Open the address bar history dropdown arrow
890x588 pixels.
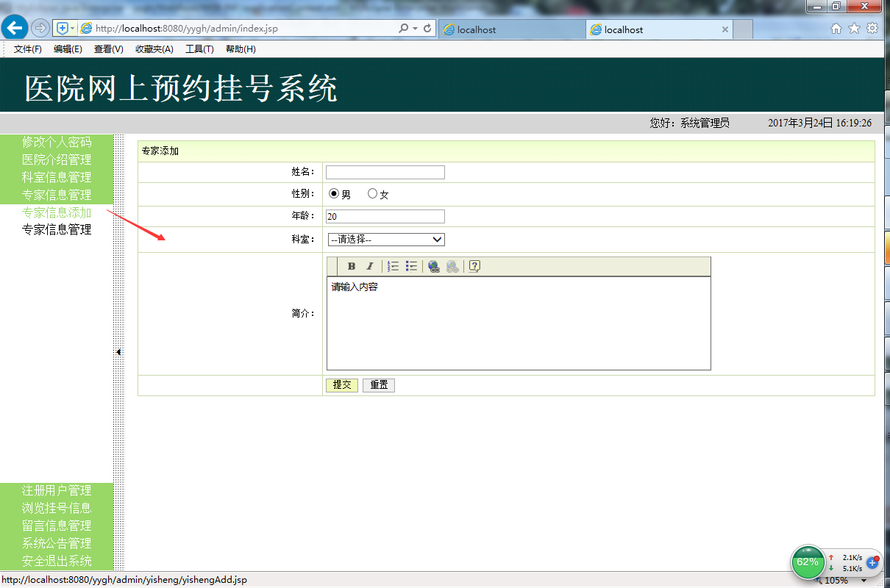pyautogui.click(x=415, y=29)
